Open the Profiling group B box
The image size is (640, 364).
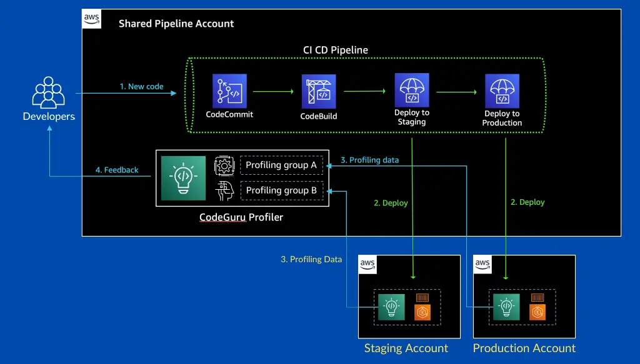[281, 190]
